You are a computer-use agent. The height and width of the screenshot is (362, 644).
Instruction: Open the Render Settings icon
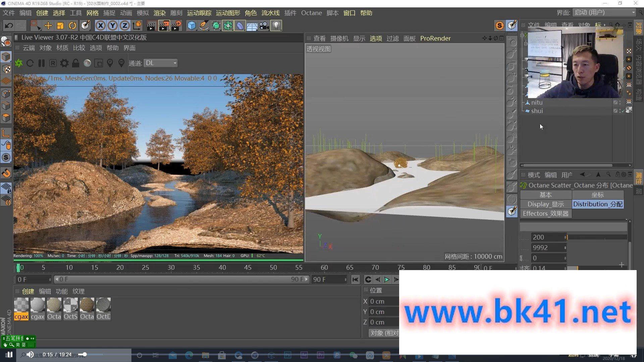coord(176,25)
